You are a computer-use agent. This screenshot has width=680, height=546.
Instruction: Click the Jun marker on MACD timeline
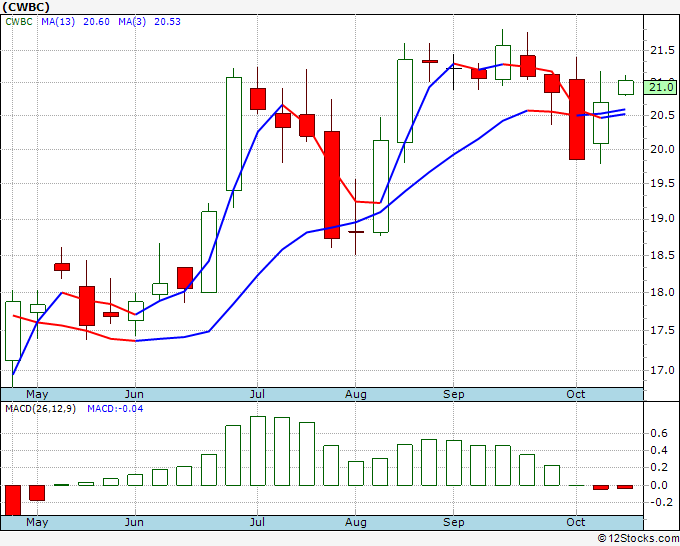134,522
